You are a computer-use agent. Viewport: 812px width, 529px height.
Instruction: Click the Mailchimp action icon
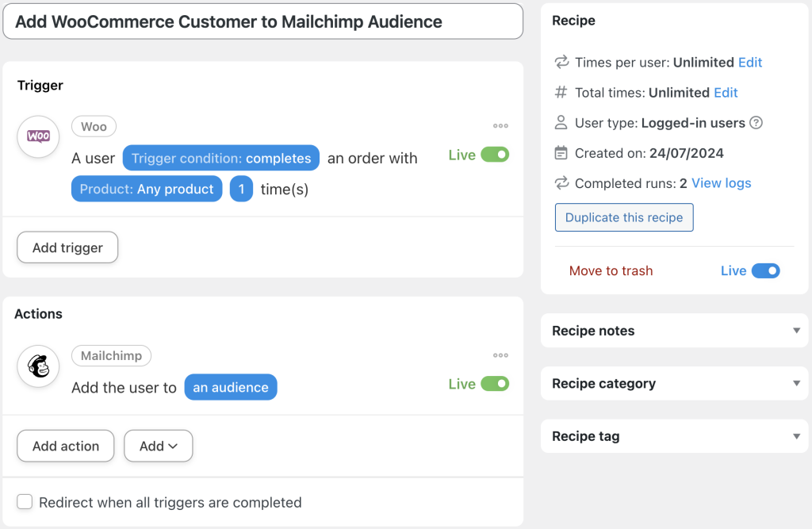[38, 366]
